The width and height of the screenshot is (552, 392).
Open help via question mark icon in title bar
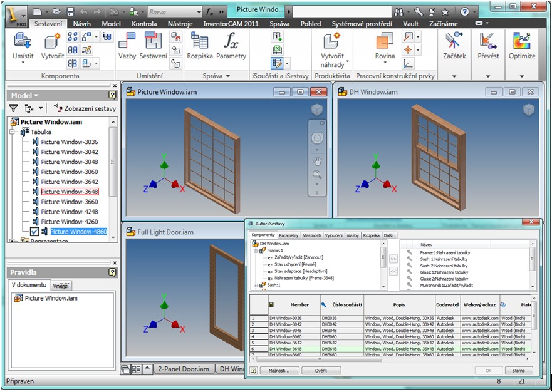point(465,12)
